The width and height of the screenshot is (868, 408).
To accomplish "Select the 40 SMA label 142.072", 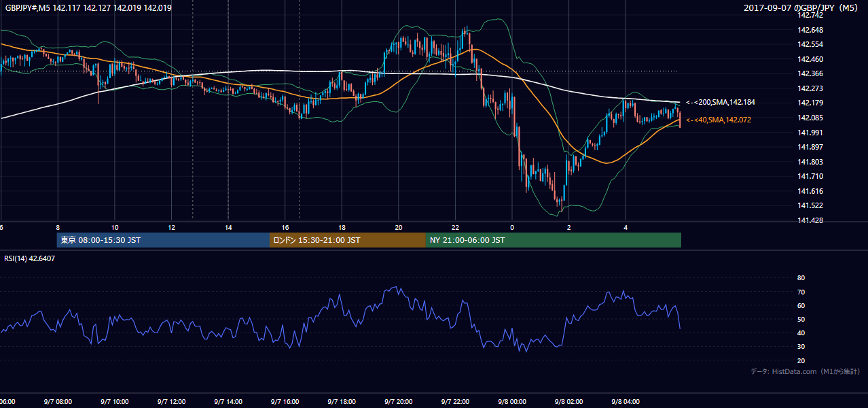I will point(719,120).
